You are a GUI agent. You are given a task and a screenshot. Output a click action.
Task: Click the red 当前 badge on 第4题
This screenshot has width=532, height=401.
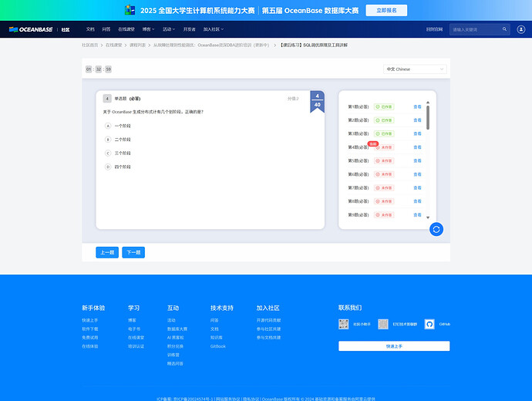pos(373,144)
